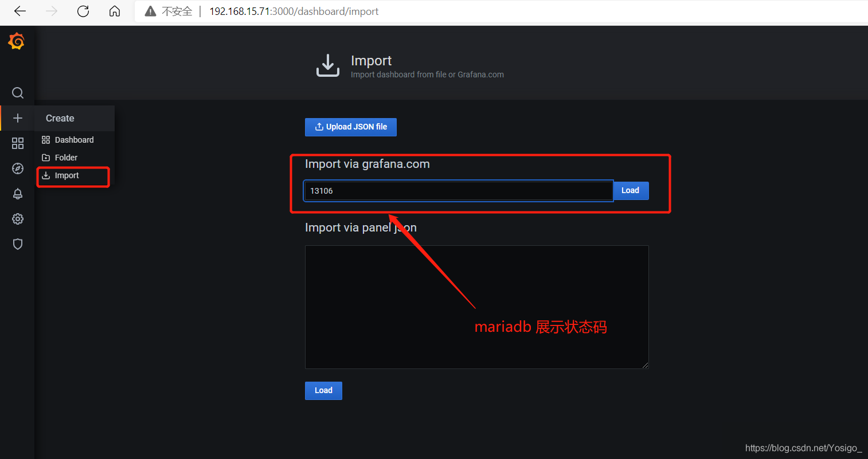
Task: Load the grafana.com dashboard ID 13106
Action: click(631, 191)
